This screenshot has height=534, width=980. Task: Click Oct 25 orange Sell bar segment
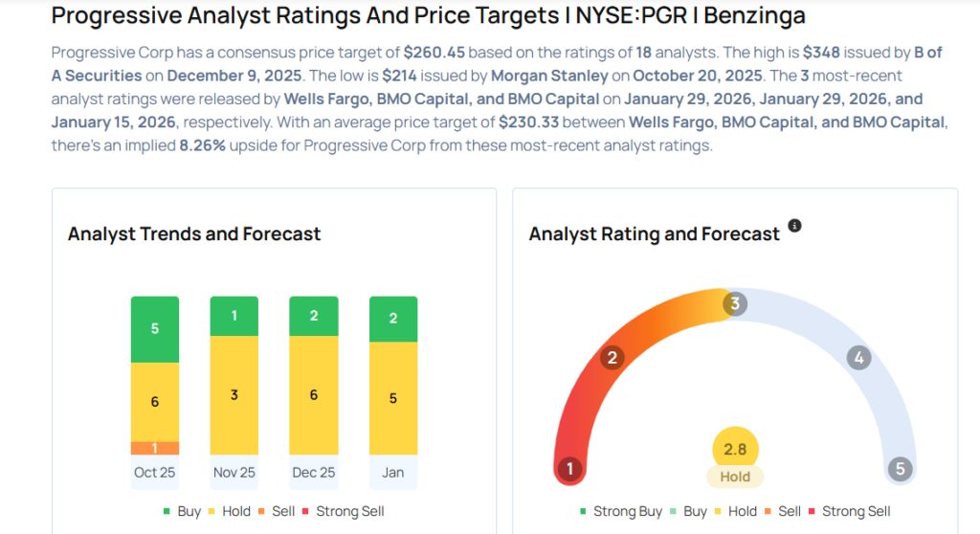click(155, 448)
